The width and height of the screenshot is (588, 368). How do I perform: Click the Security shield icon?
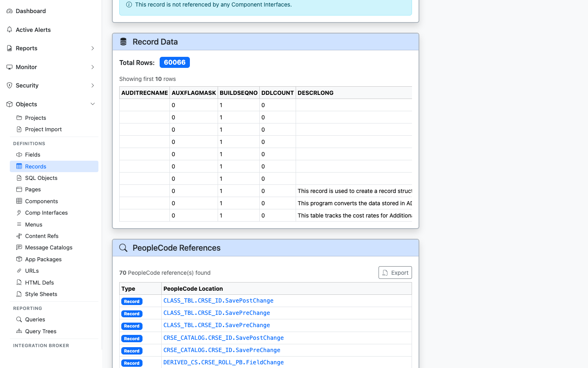point(9,85)
